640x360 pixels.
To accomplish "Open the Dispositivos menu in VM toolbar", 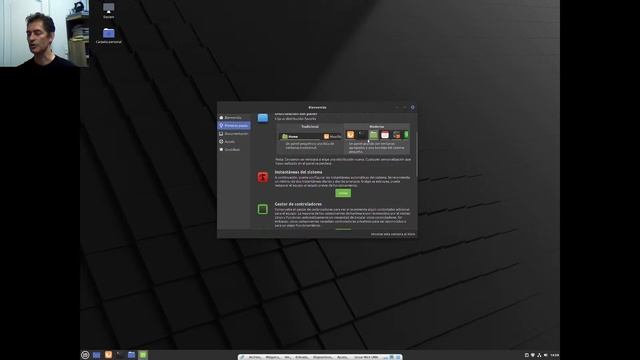I will tap(323, 357).
